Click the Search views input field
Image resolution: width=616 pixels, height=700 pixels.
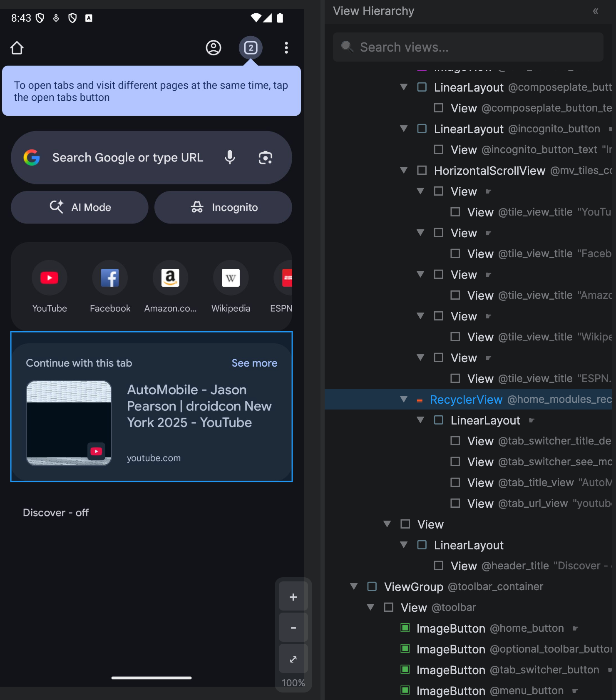coord(468,47)
